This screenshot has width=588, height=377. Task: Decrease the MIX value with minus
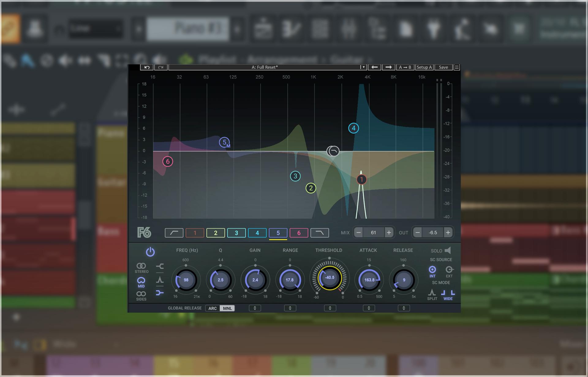[x=358, y=233]
